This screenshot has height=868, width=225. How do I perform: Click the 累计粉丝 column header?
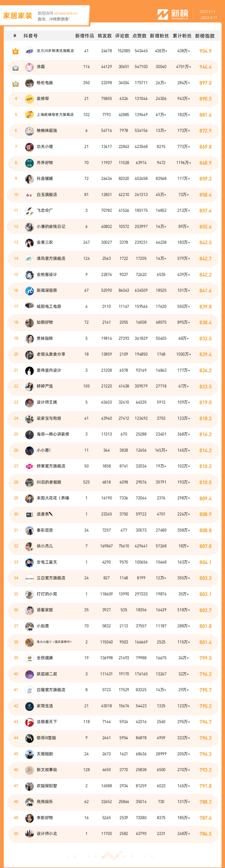pos(182,36)
